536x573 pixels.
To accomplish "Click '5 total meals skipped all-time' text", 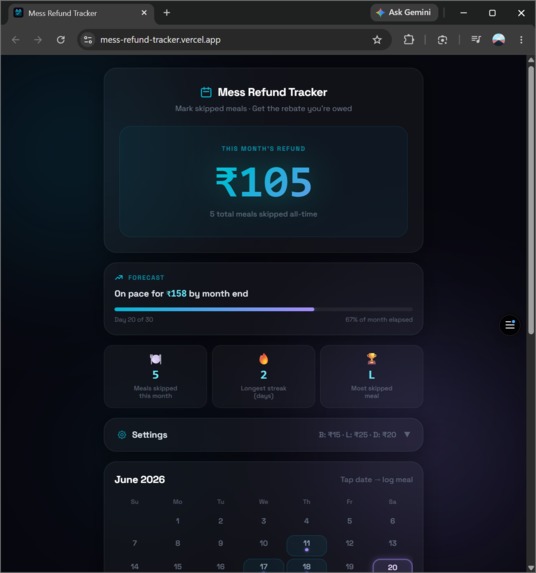I will pos(263,214).
